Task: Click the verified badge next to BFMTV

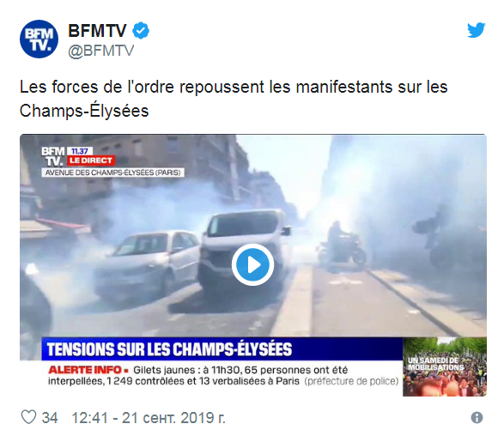Action: 141,31
